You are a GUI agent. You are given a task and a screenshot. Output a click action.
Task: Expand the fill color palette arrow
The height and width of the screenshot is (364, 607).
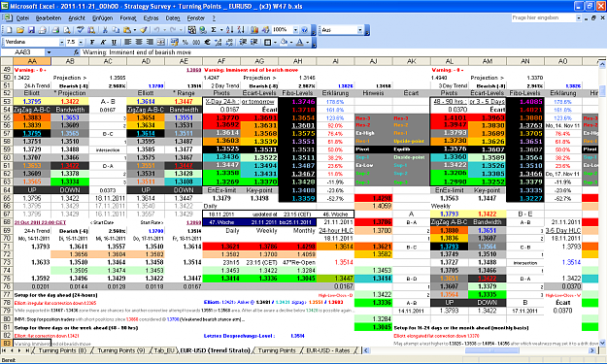pyautogui.click(x=291, y=42)
